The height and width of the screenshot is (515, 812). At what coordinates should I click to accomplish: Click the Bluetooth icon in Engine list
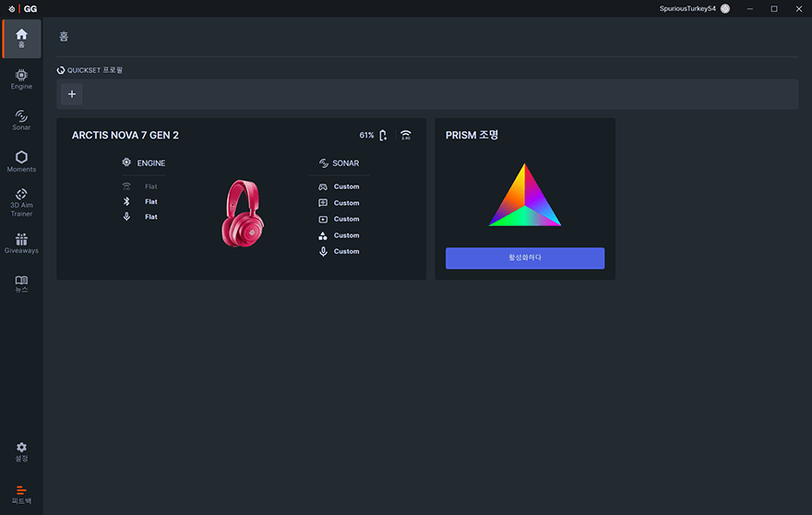click(126, 201)
